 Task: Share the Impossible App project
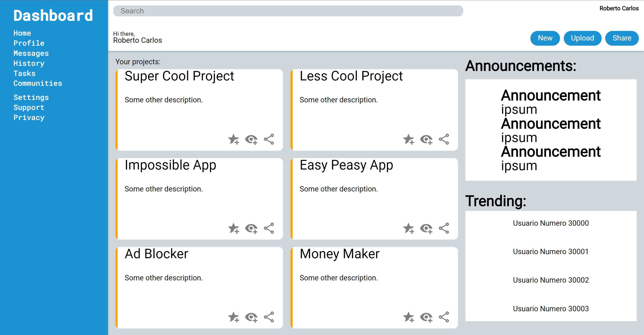point(269,228)
